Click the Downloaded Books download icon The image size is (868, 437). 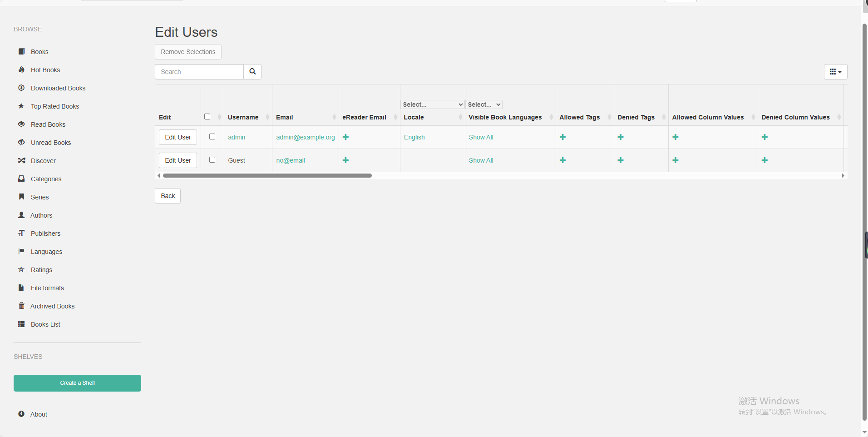[21, 88]
